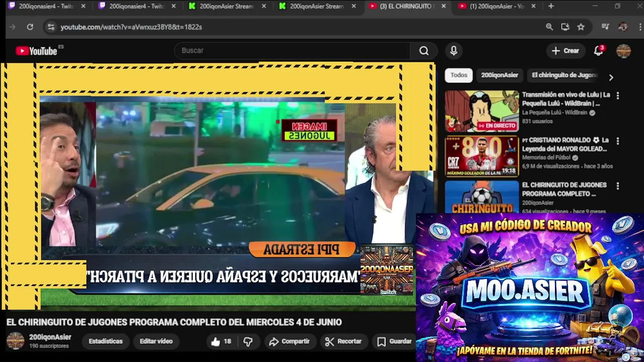
Task: Open the 200iqonAsier channel avatar below the video
Action: click(x=15, y=341)
